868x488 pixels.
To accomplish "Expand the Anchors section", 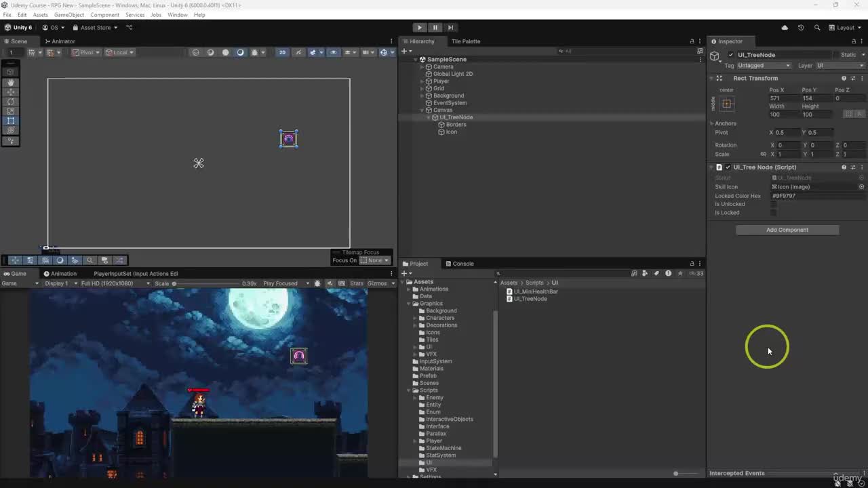I will 712,123.
